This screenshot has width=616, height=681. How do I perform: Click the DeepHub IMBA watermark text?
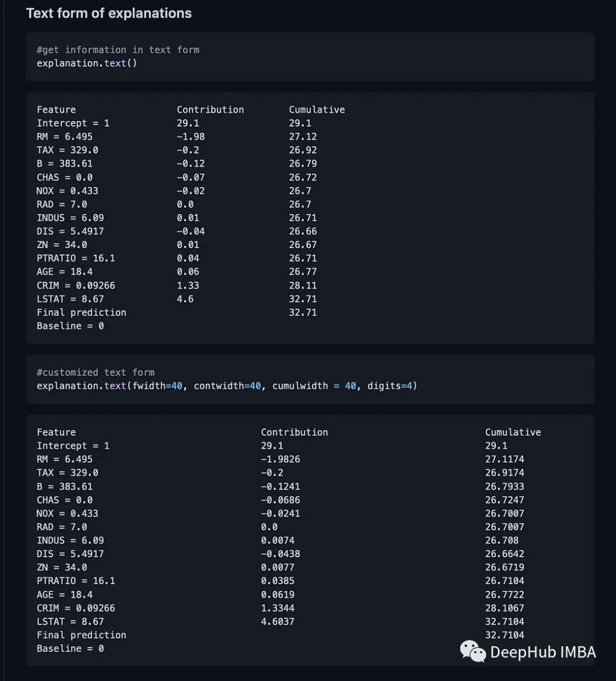point(542,652)
